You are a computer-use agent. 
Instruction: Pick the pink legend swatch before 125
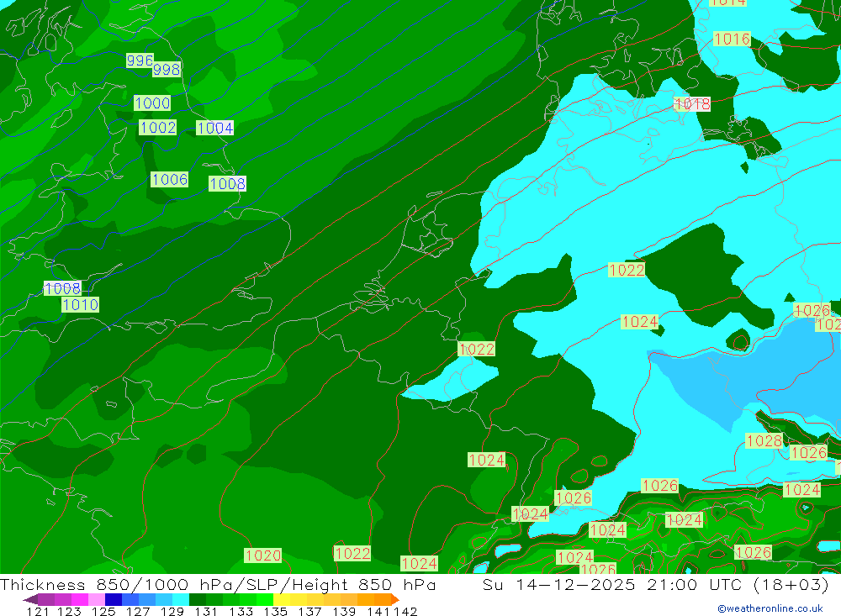[97, 599]
